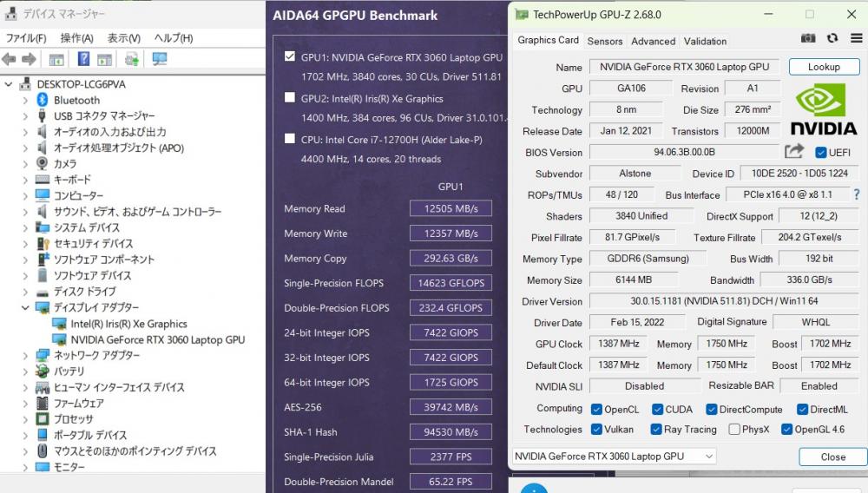
Task: Click the BIOS share/export arrow icon
Action: pos(794,151)
